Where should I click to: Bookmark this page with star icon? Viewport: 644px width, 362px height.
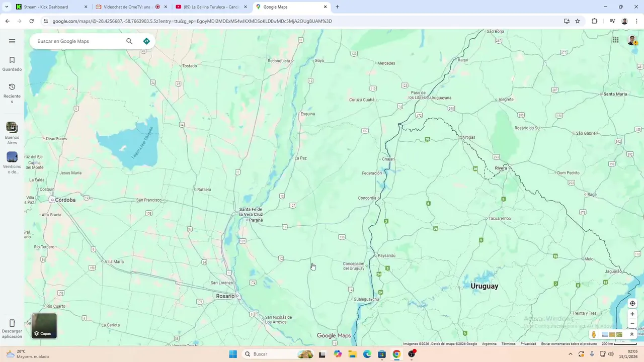pyautogui.click(x=578, y=21)
